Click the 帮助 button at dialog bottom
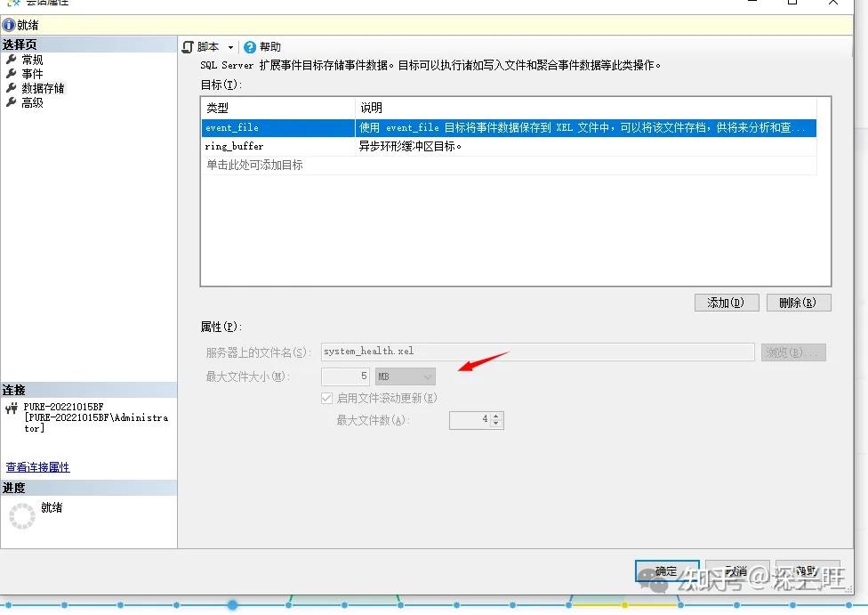Screen dimensions: 868x615 click(808, 570)
